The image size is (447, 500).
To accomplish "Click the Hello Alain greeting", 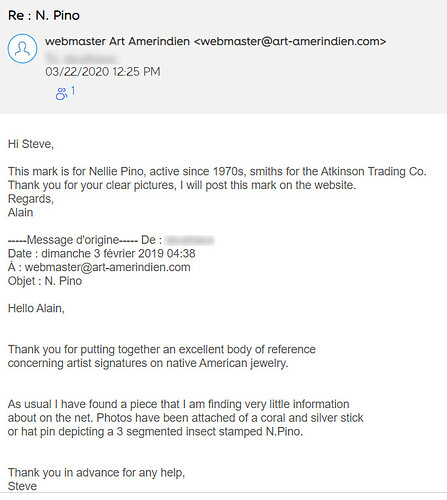I will [x=36, y=308].
